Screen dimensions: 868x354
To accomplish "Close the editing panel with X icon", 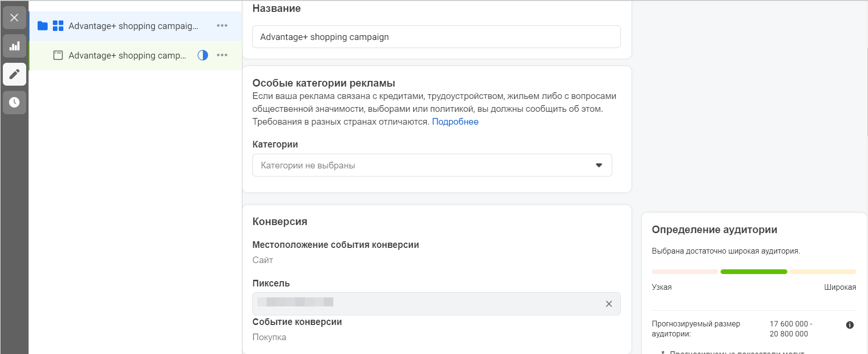I will (x=14, y=18).
